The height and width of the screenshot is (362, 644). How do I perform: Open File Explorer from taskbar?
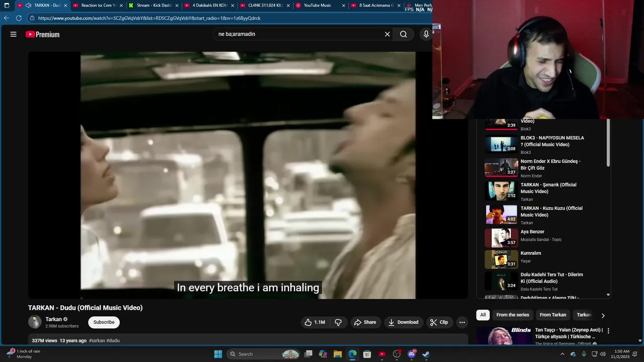pos(338,354)
